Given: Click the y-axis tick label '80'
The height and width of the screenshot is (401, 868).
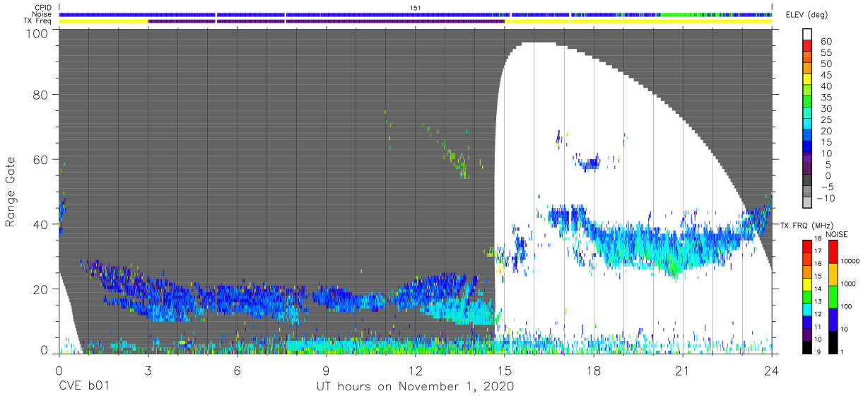Looking at the screenshot, I should point(41,94).
